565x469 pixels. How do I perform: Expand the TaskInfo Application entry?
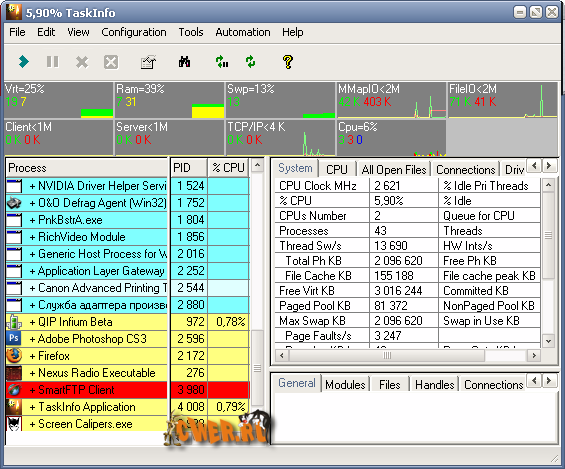pyautogui.click(x=32, y=407)
